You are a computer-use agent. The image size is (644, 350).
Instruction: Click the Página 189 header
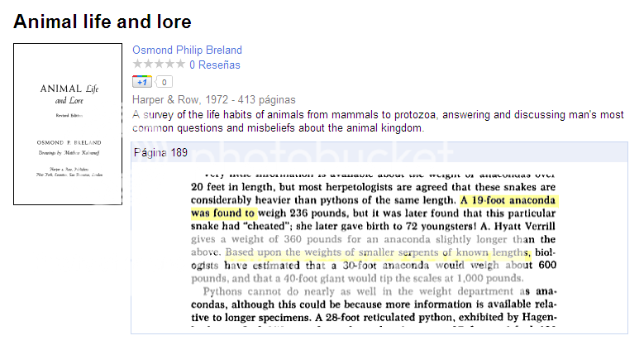(x=160, y=153)
